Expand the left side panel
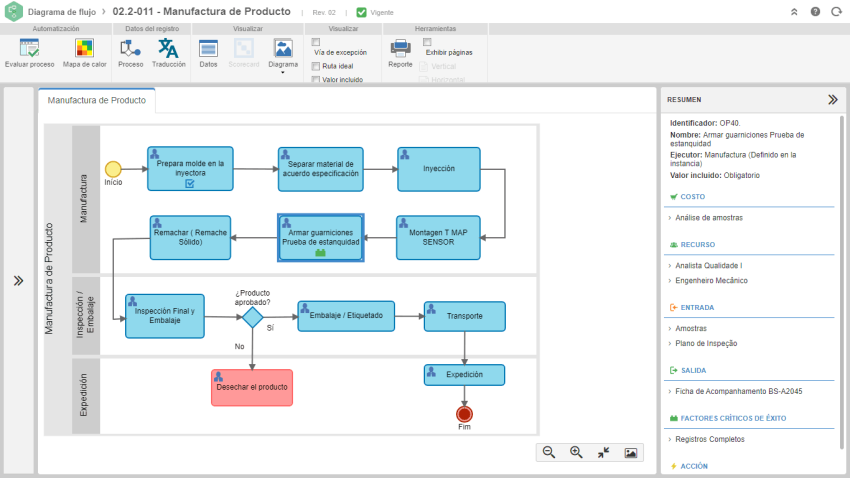Screen dimensions: 850x478 (x=18, y=281)
